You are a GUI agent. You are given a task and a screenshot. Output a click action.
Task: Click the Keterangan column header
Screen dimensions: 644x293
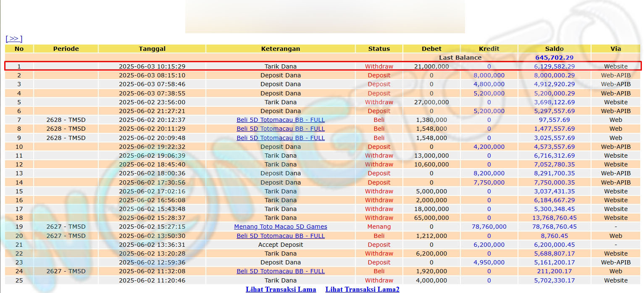tap(281, 49)
